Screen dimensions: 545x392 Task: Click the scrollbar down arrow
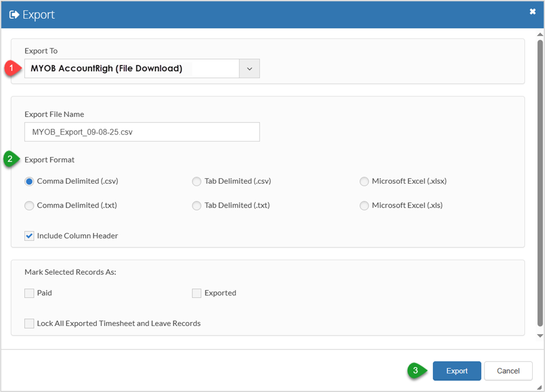pyautogui.click(x=540, y=335)
